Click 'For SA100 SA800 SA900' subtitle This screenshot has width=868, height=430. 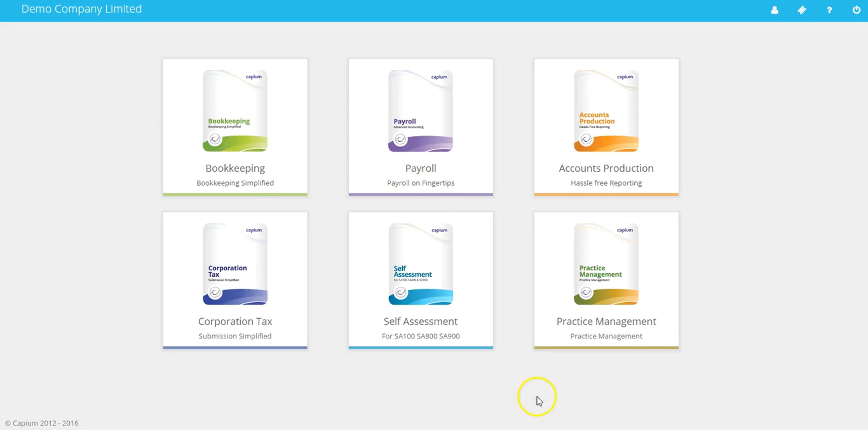421,336
